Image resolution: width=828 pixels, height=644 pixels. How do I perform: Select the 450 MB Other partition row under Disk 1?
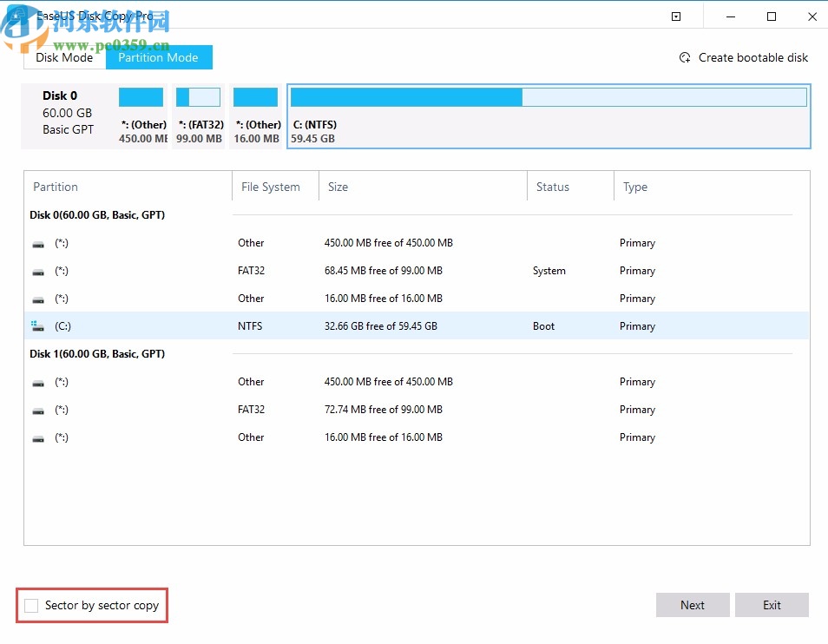(347, 382)
